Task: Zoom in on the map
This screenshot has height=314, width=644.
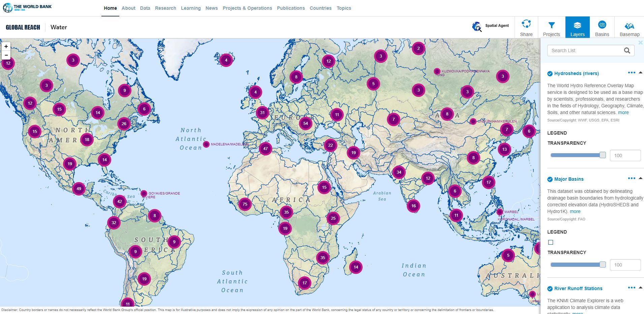Action: [x=6, y=46]
